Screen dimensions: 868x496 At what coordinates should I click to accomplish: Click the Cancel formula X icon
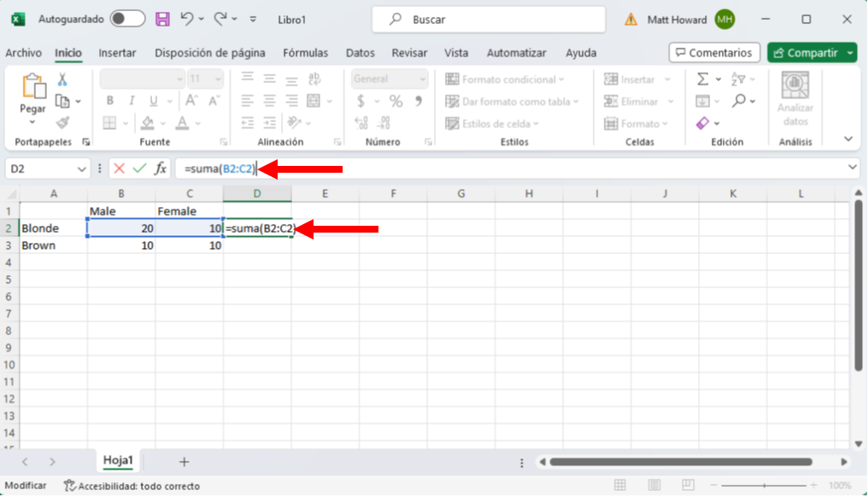(x=119, y=168)
